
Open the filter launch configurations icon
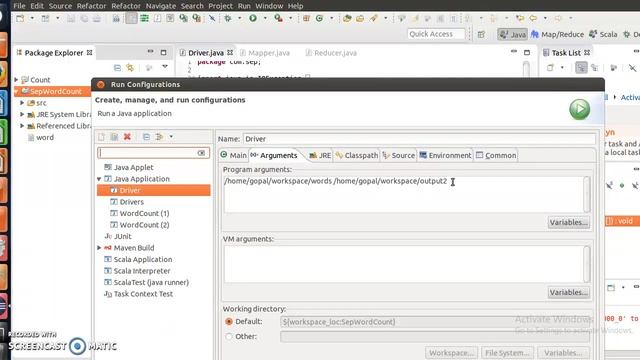(159, 137)
